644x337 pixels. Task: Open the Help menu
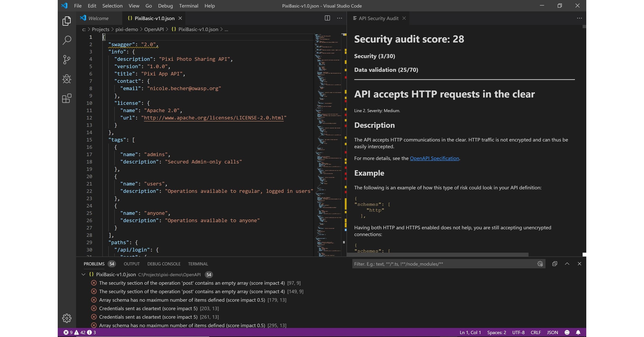pos(209,6)
